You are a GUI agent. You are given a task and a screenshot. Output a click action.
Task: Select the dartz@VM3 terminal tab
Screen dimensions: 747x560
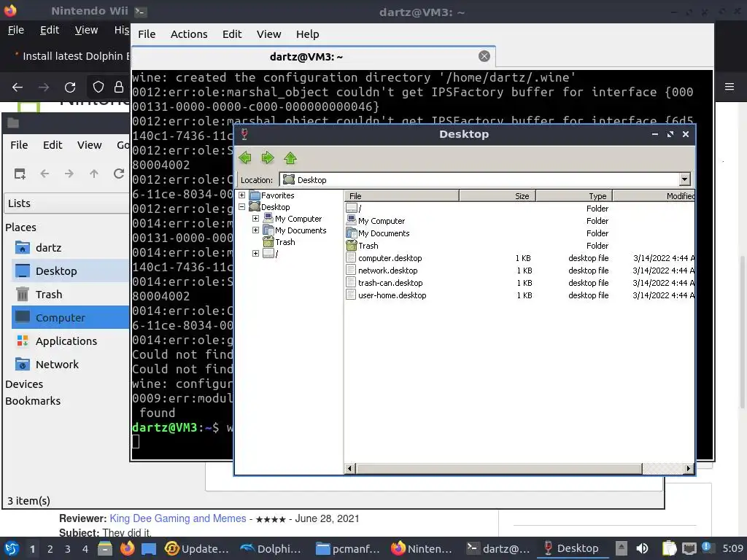pos(314,57)
